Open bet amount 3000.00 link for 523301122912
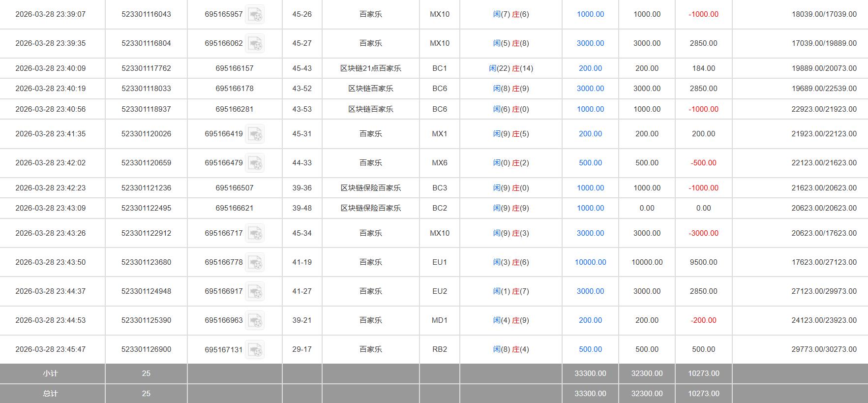Screen dimensions: 868x403 click(x=590, y=233)
